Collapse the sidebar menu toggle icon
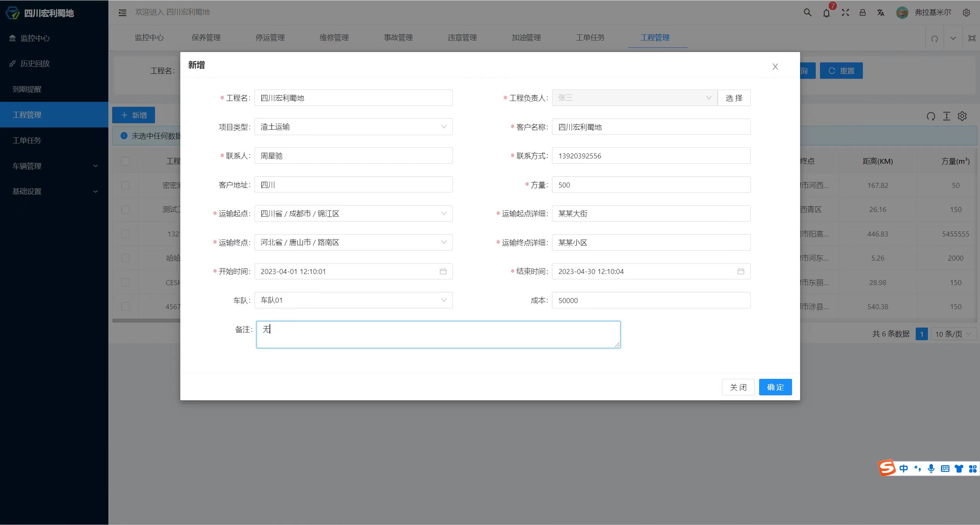980x525 pixels. pos(122,13)
